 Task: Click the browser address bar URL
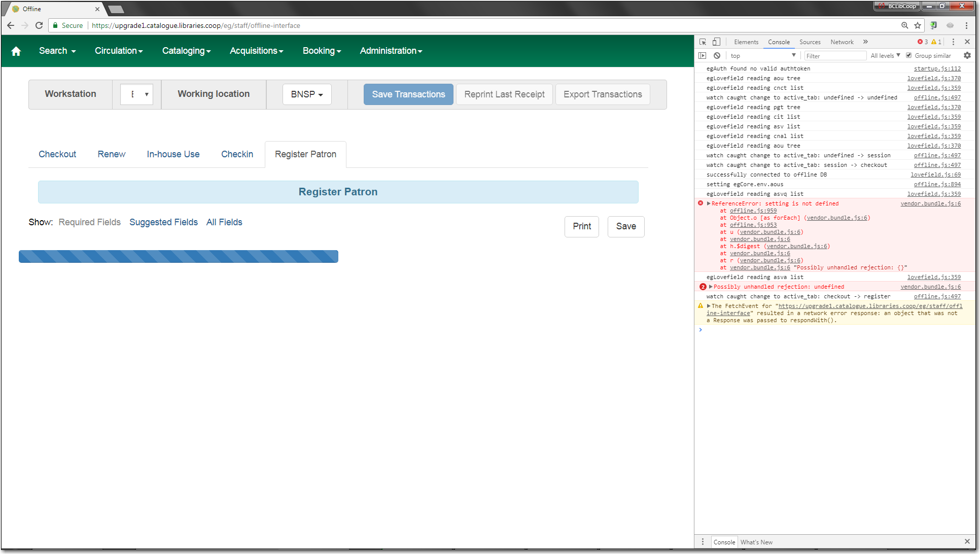click(x=196, y=25)
